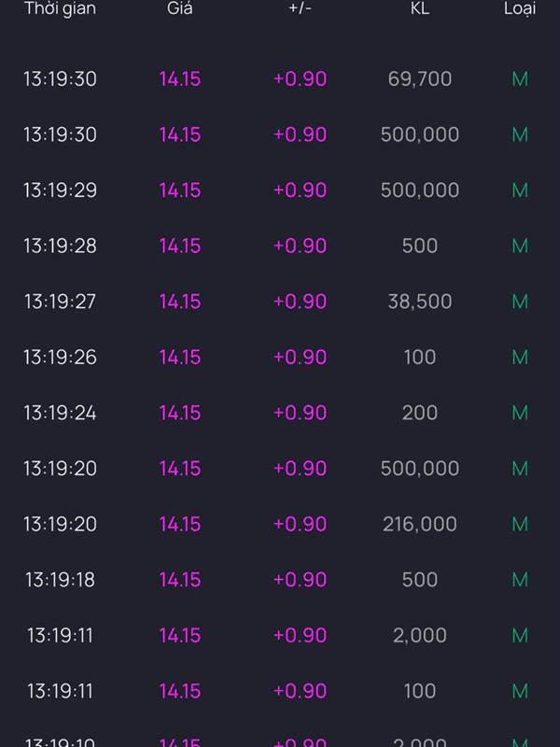Viewport: 560px width, 747px height.
Task: Click the 14.15 price at 13:19:18
Action: [x=179, y=580]
